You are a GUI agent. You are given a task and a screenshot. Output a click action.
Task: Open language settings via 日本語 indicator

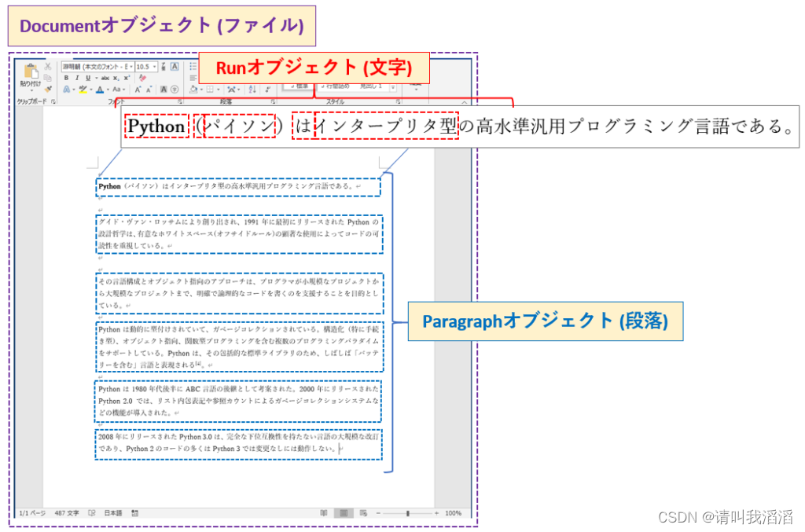click(x=113, y=513)
